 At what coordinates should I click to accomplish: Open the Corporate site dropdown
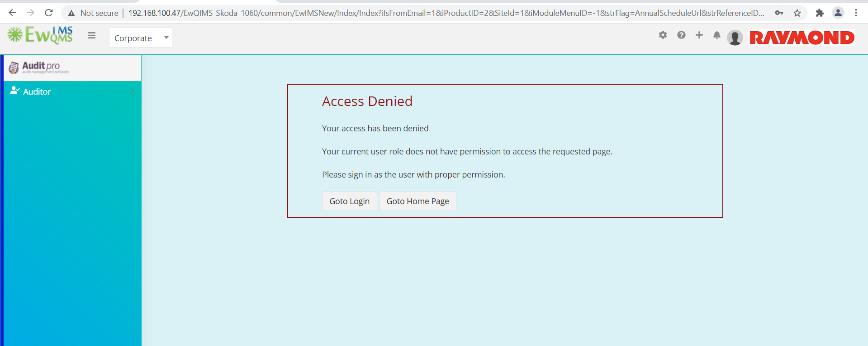click(141, 38)
